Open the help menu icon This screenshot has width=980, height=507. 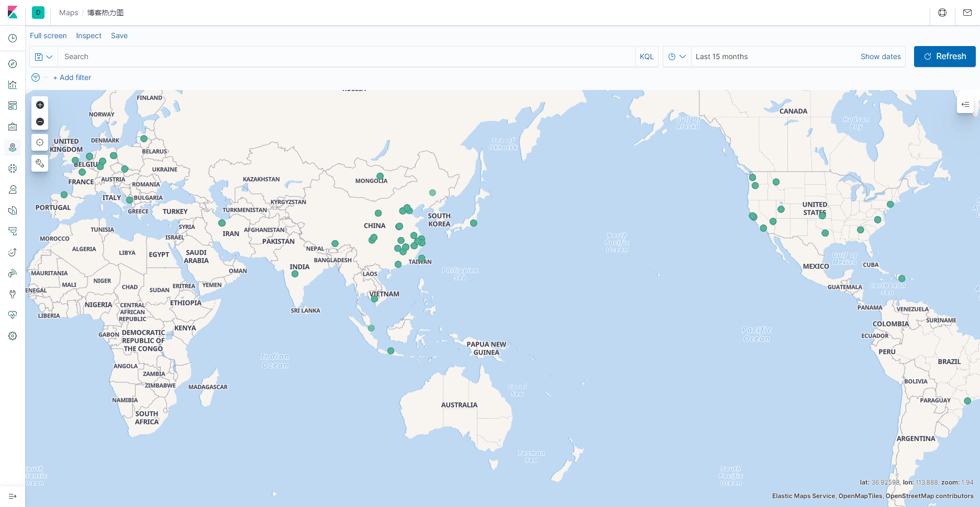942,13
